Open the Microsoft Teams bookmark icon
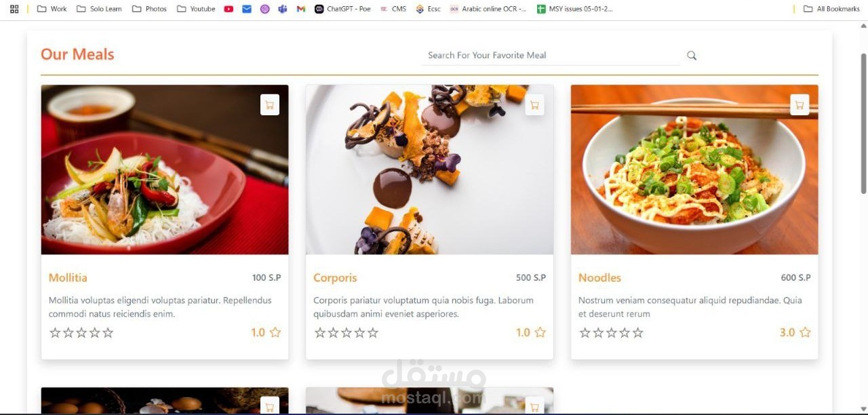 click(283, 9)
